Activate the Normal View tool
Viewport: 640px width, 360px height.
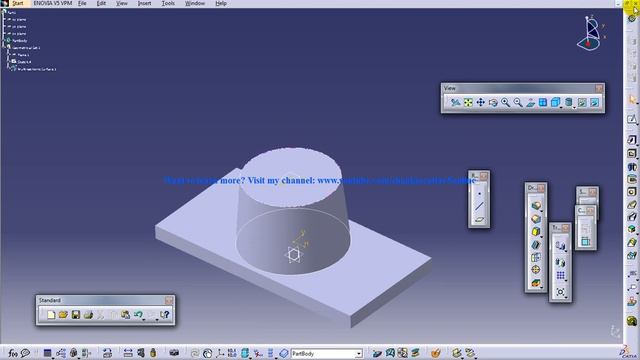click(530, 102)
